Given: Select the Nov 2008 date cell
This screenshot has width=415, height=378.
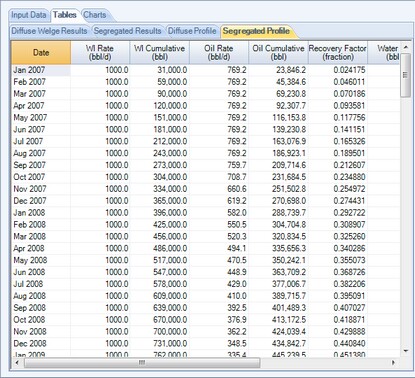Looking at the screenshot, I should (x=41, y=332).
